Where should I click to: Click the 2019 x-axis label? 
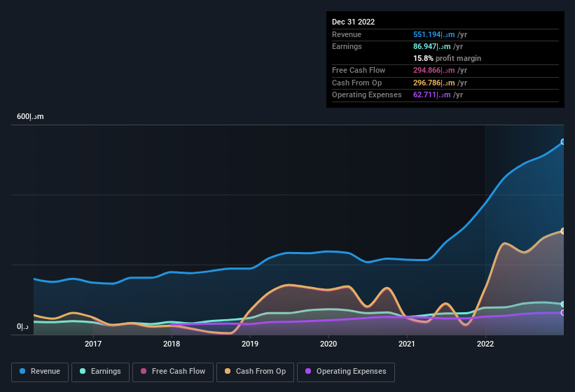250,344
